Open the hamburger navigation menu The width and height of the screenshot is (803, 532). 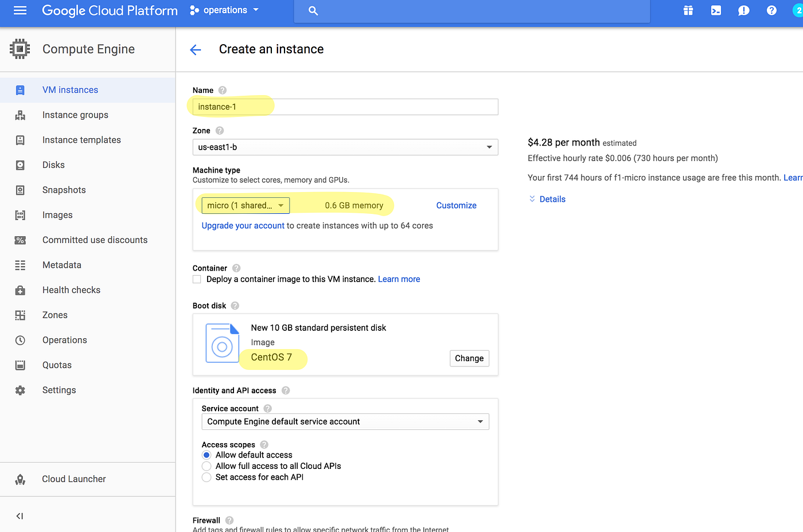coord(20,10)
